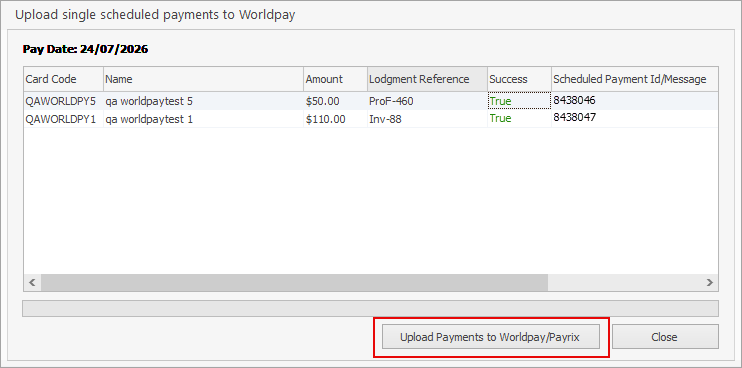Select the $50.00 amount cell
Viewport: 742px width, 368px height.
point(335,101)
